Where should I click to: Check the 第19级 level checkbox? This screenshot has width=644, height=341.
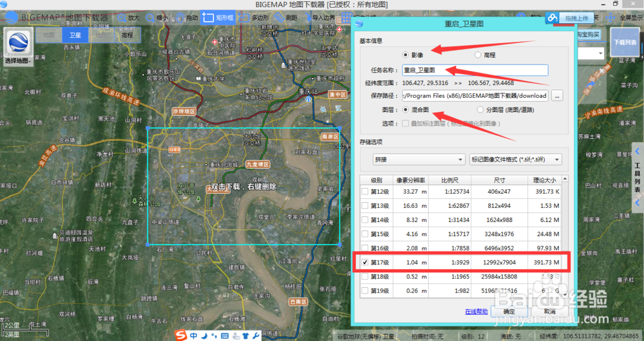[x=365, y=291]
